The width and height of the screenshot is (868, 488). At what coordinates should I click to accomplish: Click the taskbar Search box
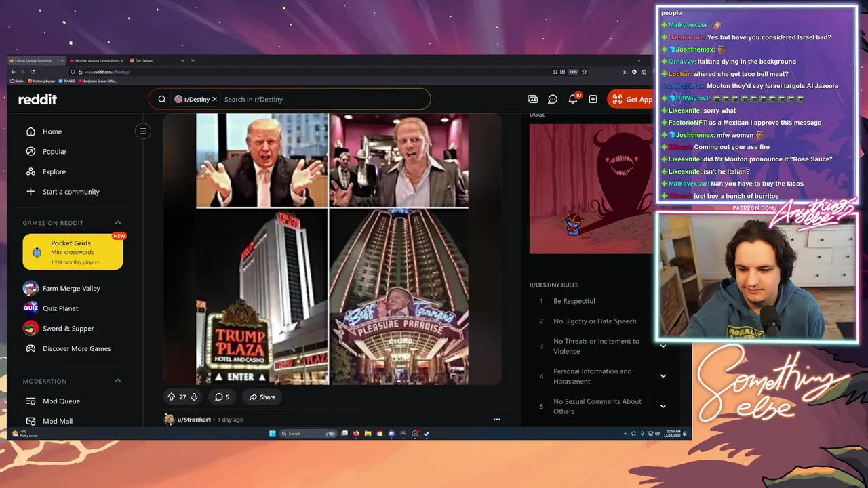(x=308, y=434)
